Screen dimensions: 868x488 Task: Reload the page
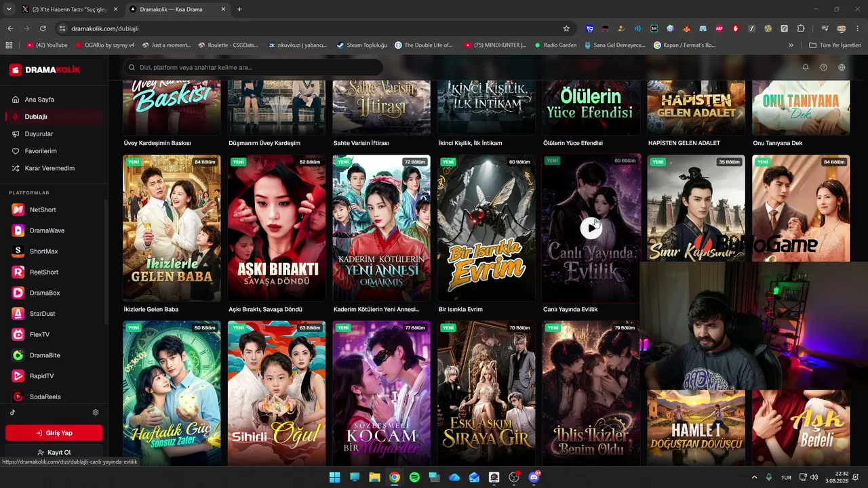click(x=43, y=28)
